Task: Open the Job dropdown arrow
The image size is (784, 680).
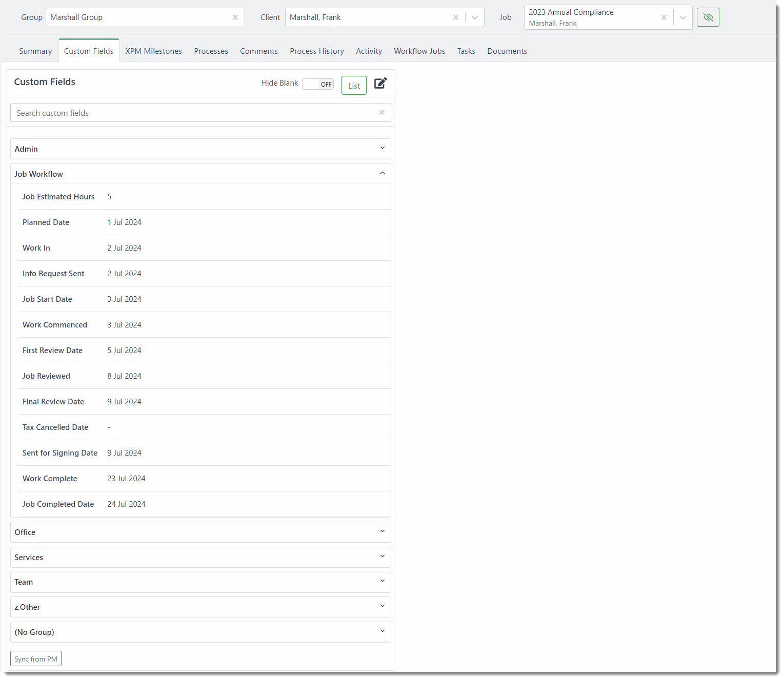Action: (683, 17)
